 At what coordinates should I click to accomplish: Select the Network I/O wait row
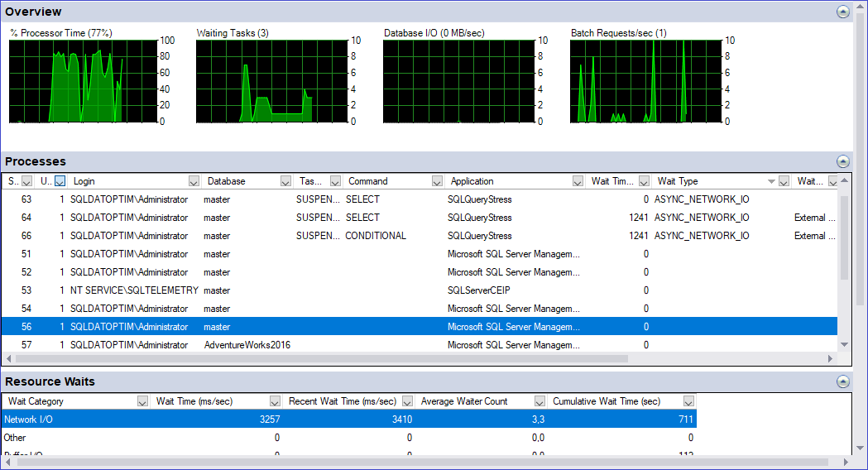[331, 420]
